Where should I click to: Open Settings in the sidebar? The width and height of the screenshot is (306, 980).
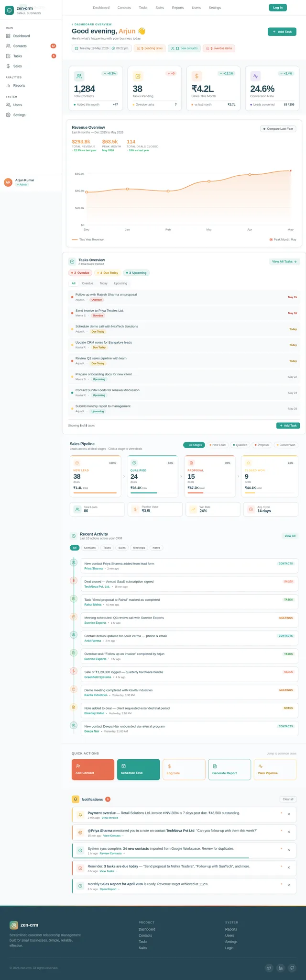tap(31, 115)
